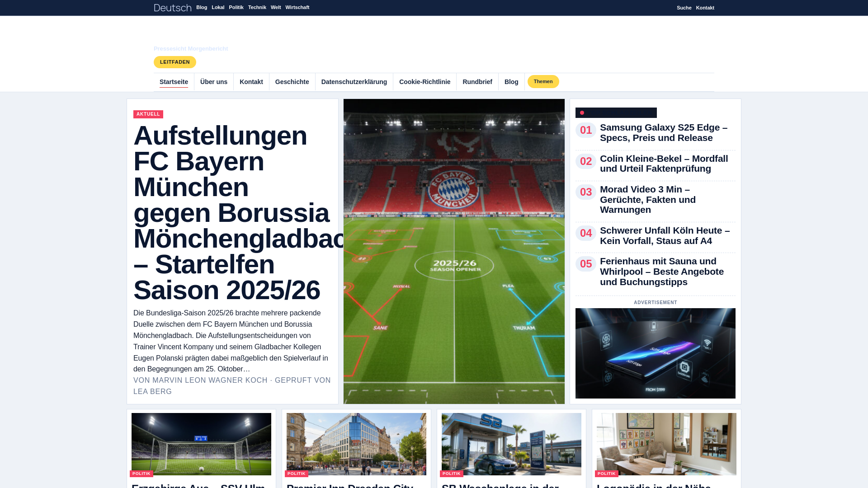Click POLITIK tag on the goal image card

[142, 474]
